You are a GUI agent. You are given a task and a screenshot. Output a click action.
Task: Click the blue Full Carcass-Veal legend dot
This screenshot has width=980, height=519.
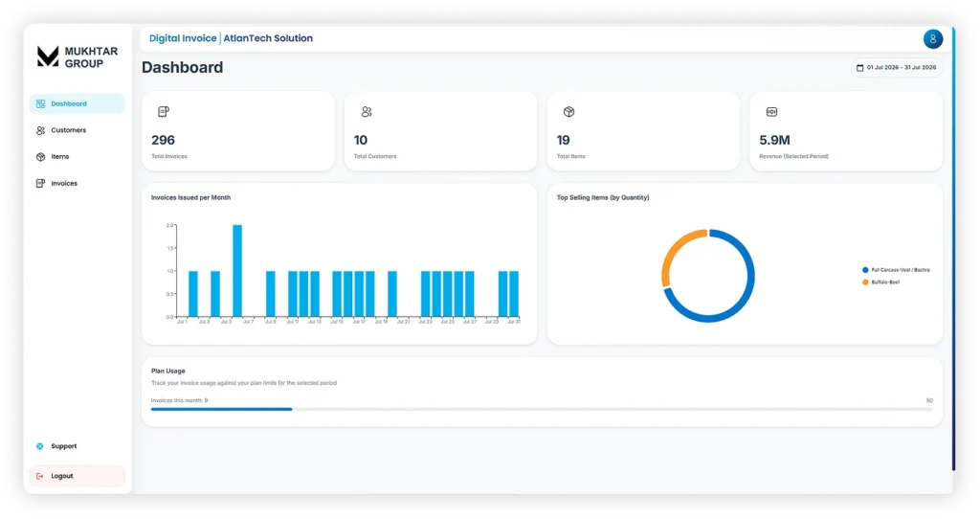(x=865, y=270)
